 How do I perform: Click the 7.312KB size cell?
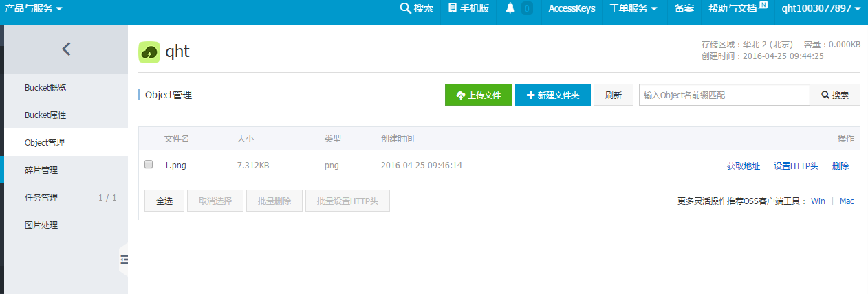tap(253, 166)
